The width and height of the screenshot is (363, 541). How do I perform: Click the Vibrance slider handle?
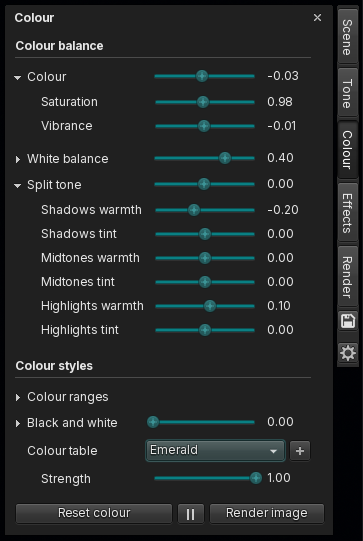tap(204, 126)
